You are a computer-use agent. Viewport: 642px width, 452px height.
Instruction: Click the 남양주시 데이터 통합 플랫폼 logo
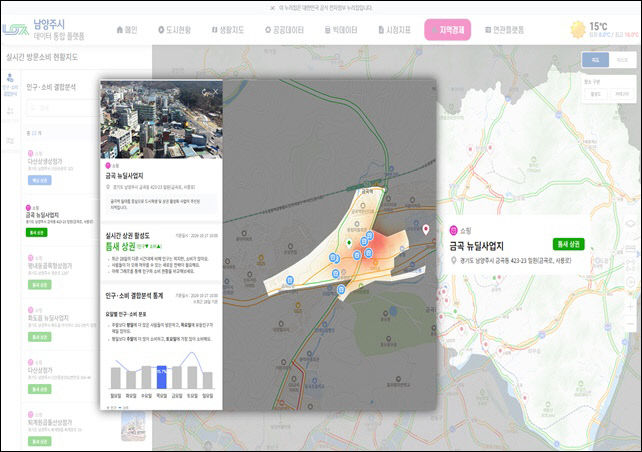(43, 30)
